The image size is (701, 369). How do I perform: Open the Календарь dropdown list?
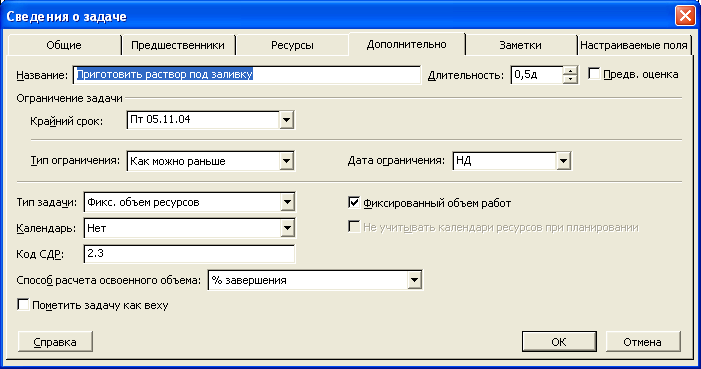pyautogui.click(x=287, y=228)
